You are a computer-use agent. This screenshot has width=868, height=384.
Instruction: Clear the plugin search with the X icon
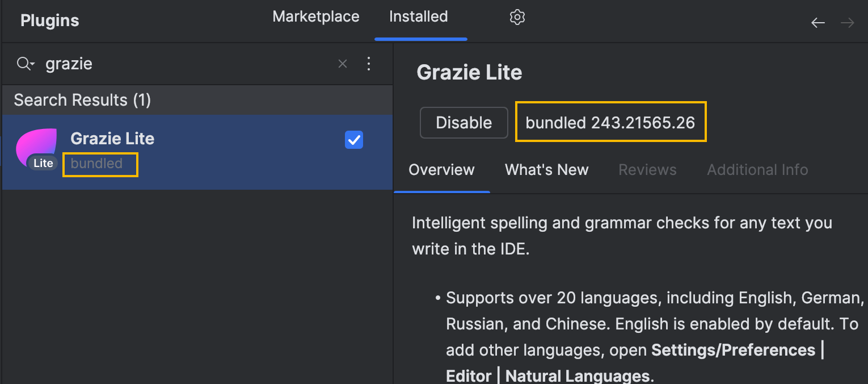(343, 64)
